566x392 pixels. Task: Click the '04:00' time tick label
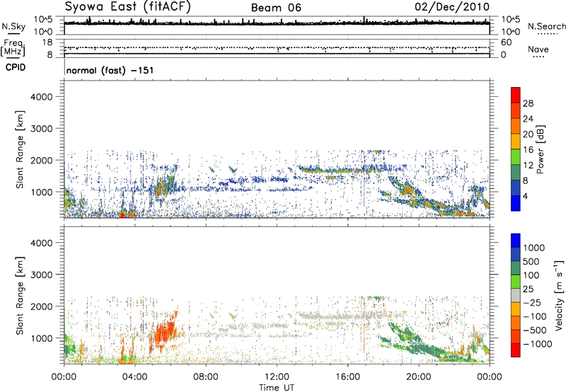[x=134, y=377]
